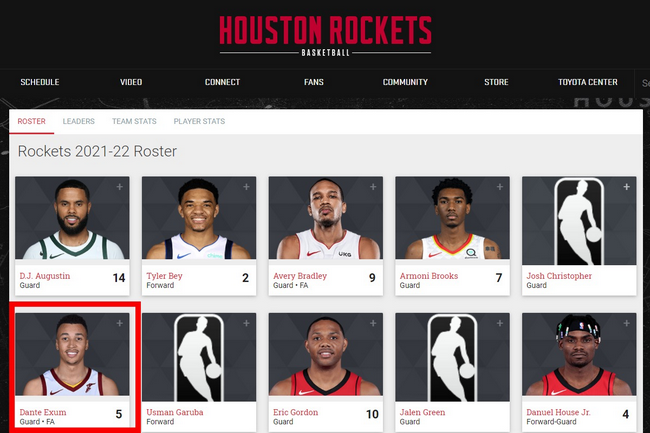Go to the Store menu item
Image resolution: width=650 pixels, height=433 pixels.
(x=496, y=82)
